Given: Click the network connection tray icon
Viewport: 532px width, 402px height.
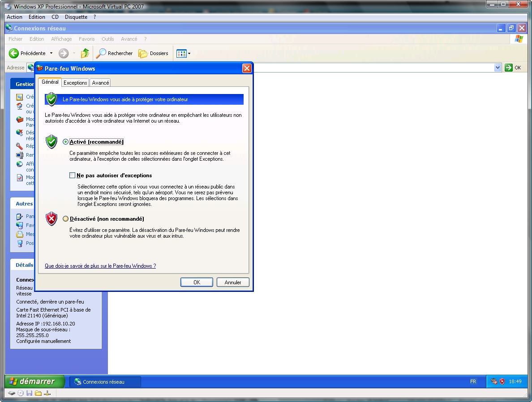Looking at the screenshot, I should coord(494,382).
